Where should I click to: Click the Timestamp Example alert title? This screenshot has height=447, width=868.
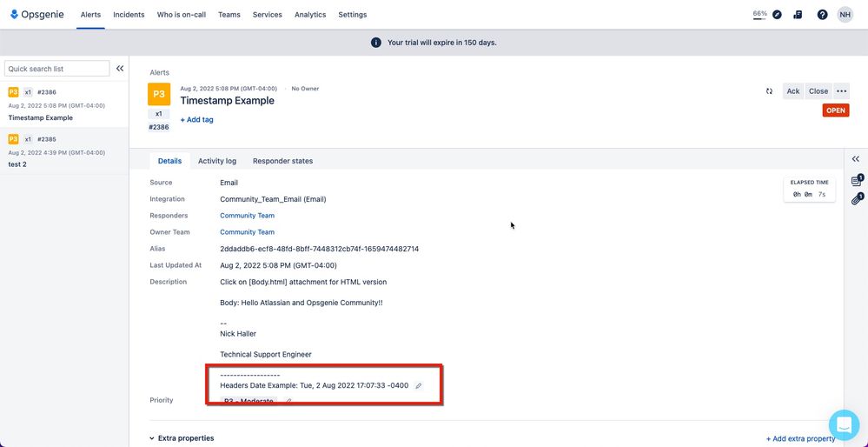click(227, 101)
